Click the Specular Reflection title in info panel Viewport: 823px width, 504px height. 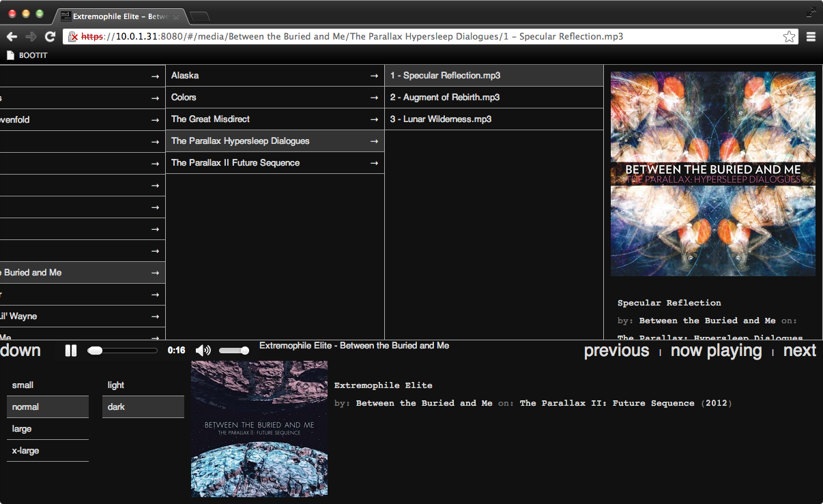(x=669, y=303)
